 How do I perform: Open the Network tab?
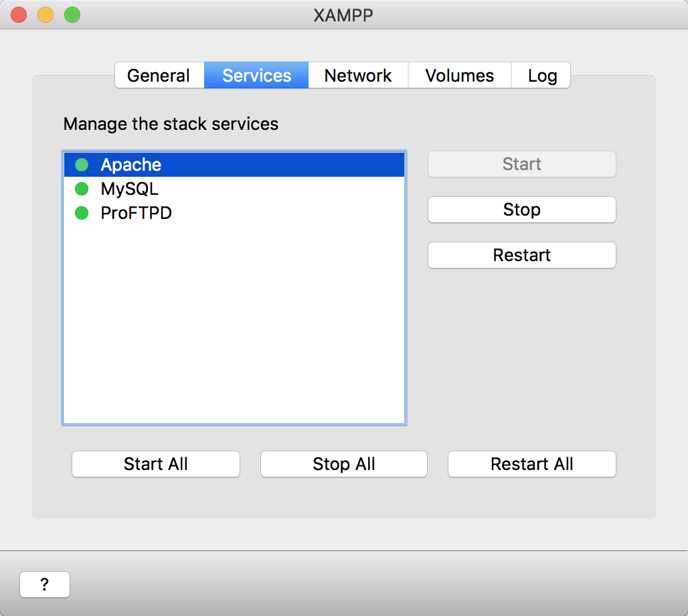[x=358, y=76]
